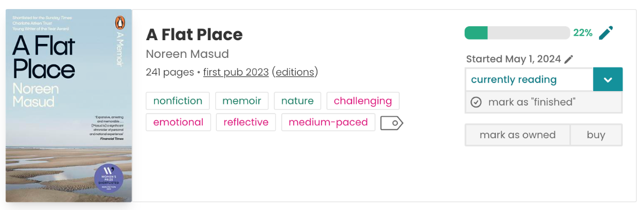
Task: Edit reading progress with the pencil icon
Action: click(x=606, y=33)
